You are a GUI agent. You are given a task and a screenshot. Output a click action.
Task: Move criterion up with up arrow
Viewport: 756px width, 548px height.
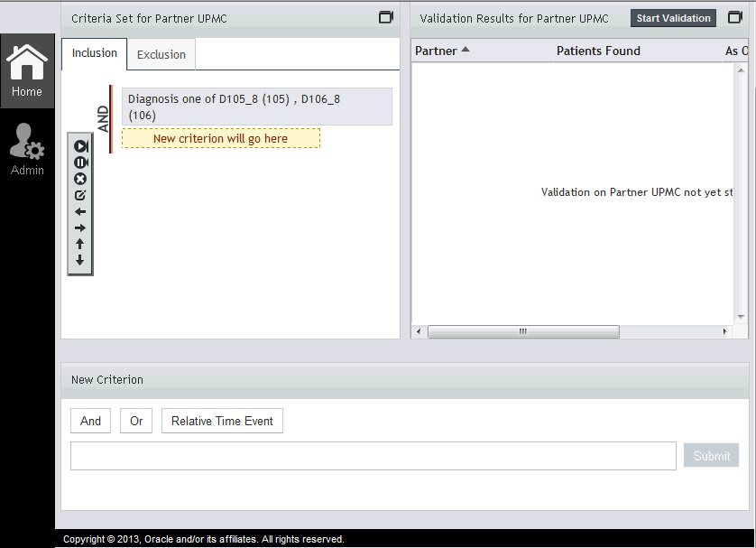(80, 244)
